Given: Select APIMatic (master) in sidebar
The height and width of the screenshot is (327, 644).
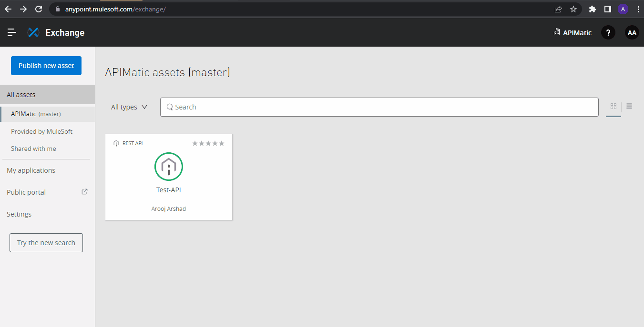Looking at the screenshot, I should (x=48, y=114).
